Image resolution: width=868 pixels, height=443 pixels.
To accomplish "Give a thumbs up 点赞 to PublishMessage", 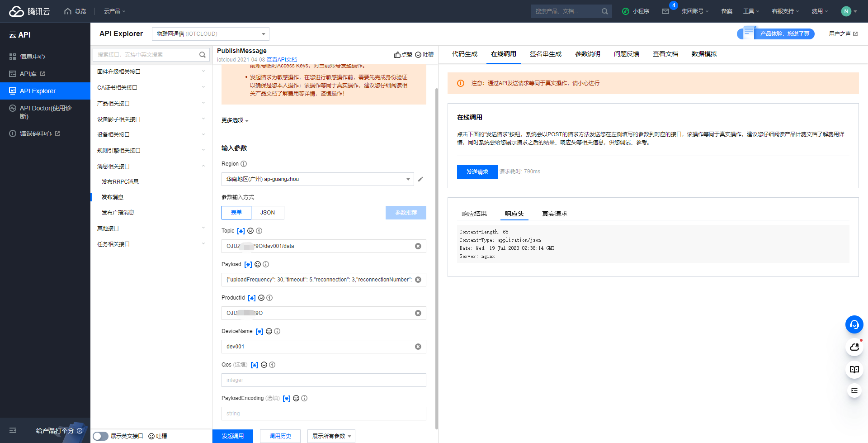I will (403, 55).
